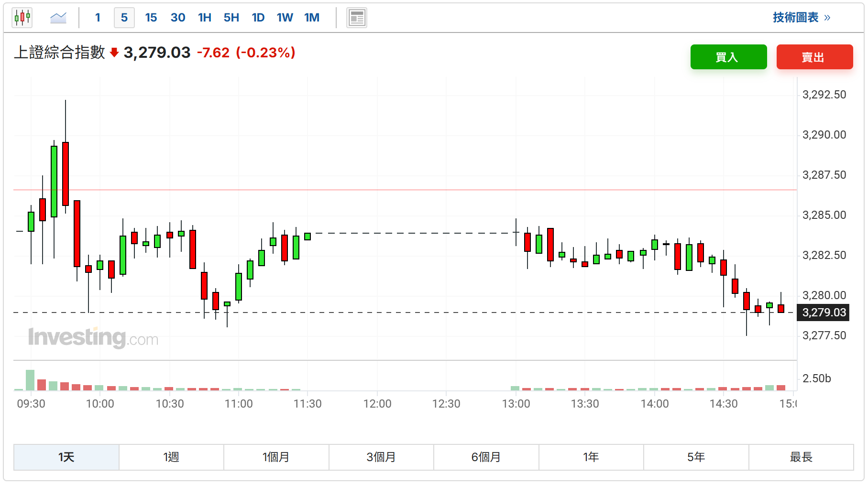Image resolution: width=868 pixels, height=485 pixels.
Task: Select the 5 minute interval
Action: click(x=124, y=18)
